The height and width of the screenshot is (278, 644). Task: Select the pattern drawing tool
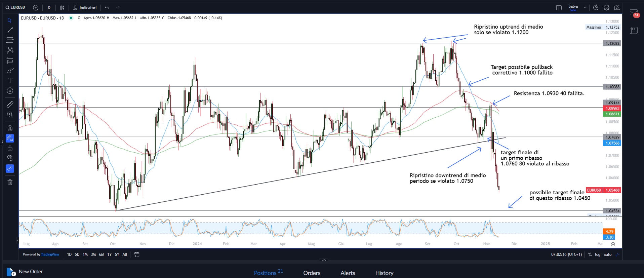[x=10, y=50]
